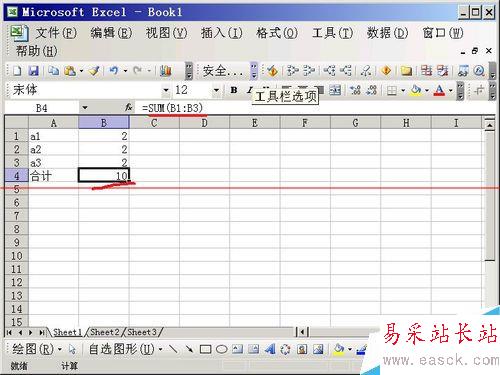Screen dimensions: 500x375
Task: Click the Fill Color paint bucket
Action: pyautogui.click(x=416, y=90)
